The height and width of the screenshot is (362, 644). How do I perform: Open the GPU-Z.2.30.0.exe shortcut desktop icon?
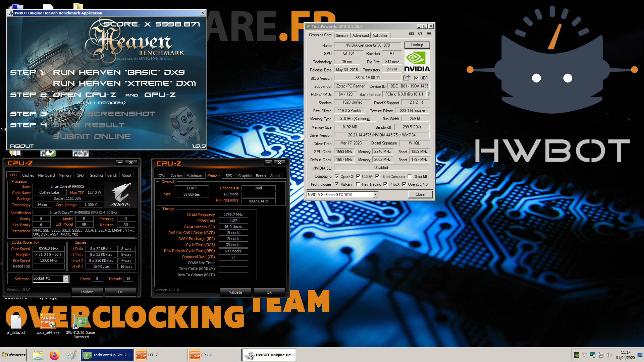pos(80,326)
